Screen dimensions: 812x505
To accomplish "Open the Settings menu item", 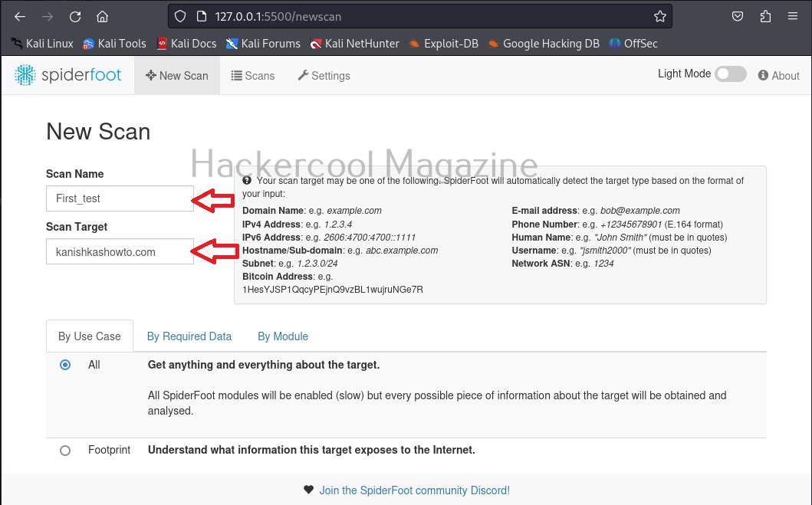I will pos(324,76).
